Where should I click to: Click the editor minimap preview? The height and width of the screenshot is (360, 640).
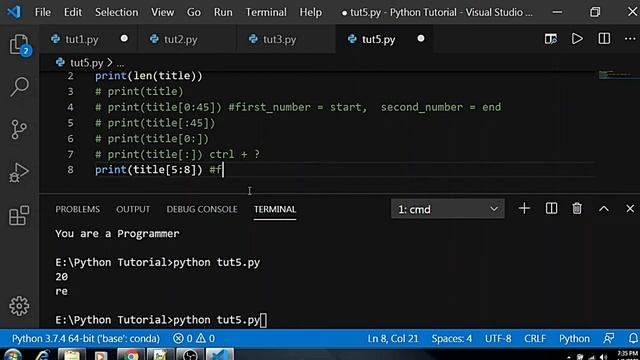click(x=618, y=75)
